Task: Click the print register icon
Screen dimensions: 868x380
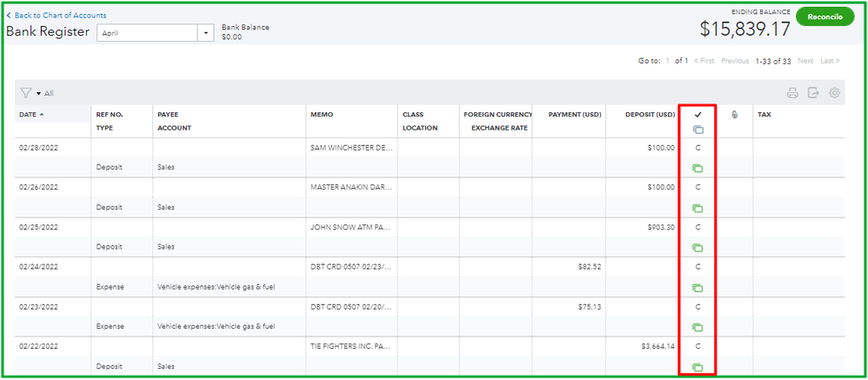Action: click(x=792, y=93)
